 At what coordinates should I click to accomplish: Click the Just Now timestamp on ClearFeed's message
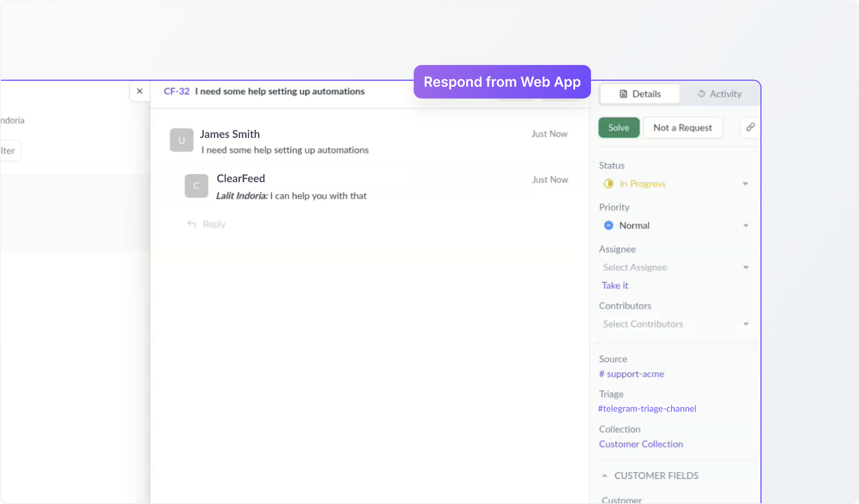550,179
